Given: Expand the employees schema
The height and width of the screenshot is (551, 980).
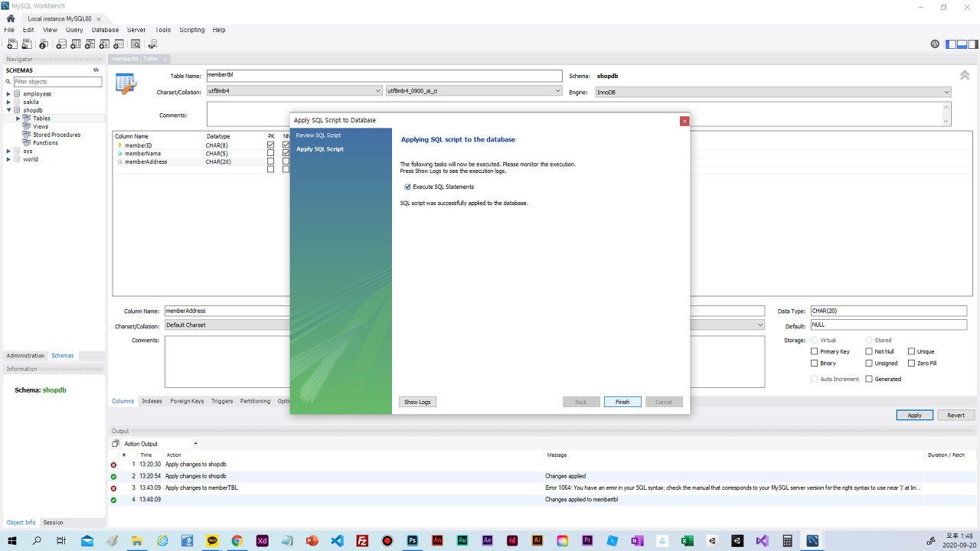Looking at the screenshot, I should 8,94.
